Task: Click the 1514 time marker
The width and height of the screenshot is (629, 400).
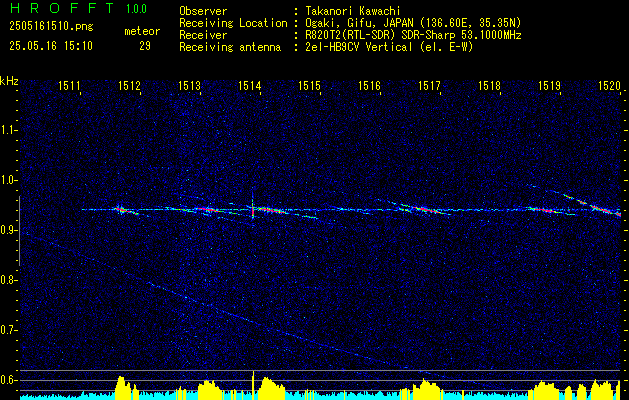Action: [x=250, y=85]
